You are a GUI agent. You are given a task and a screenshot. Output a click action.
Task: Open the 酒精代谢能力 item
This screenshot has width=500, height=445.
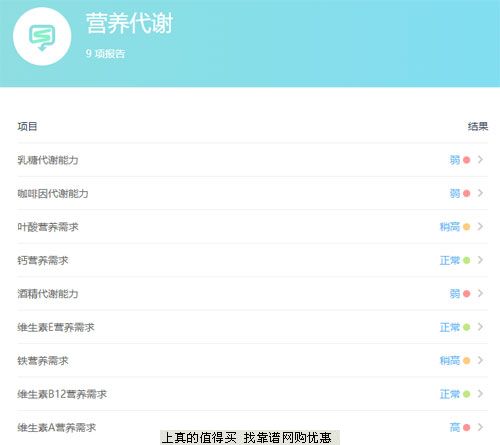(x=252, y=294)
